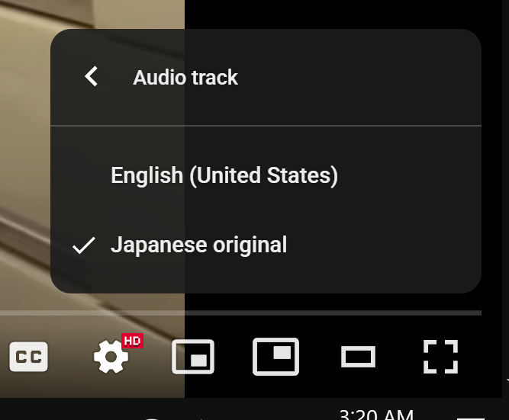Click the Audio track menu title
Image resolution: width=509 pixels, height=420 pixels.
[185, 77]
